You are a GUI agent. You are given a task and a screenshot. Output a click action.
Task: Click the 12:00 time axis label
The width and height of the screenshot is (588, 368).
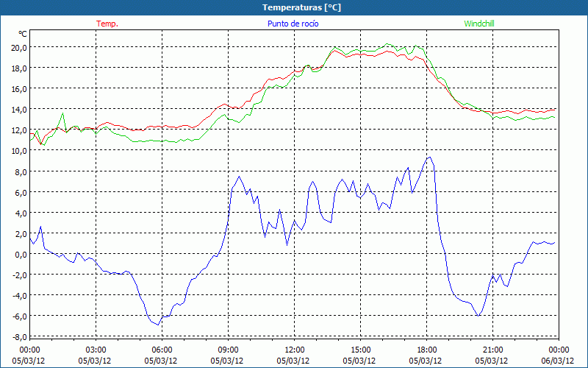(295, 350)
